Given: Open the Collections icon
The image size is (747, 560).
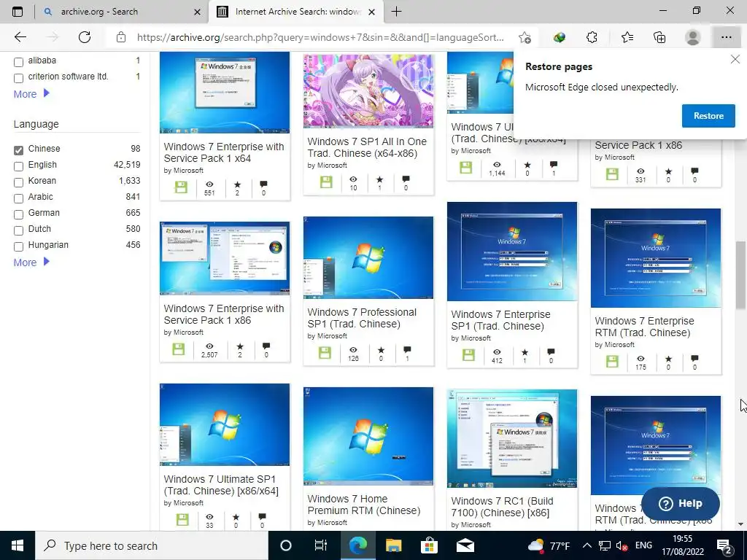Looking at the screenshot, I should (x=659, y=37).
